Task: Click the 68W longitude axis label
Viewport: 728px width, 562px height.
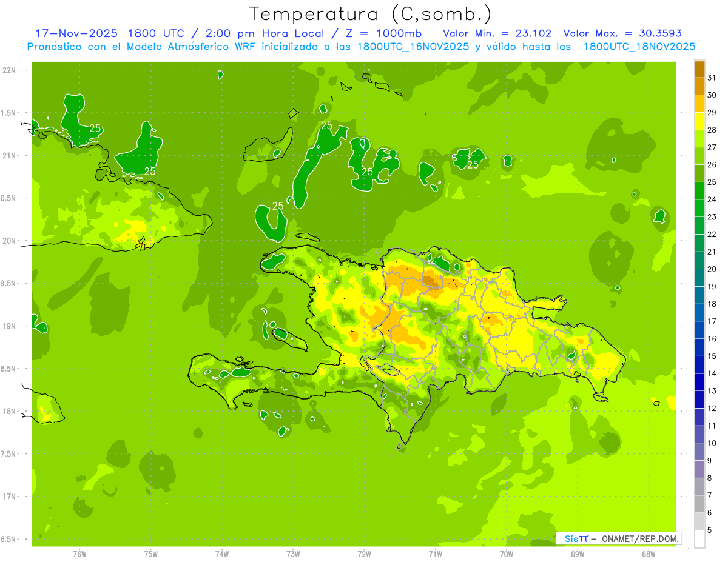Action: (x=649, y=554)
